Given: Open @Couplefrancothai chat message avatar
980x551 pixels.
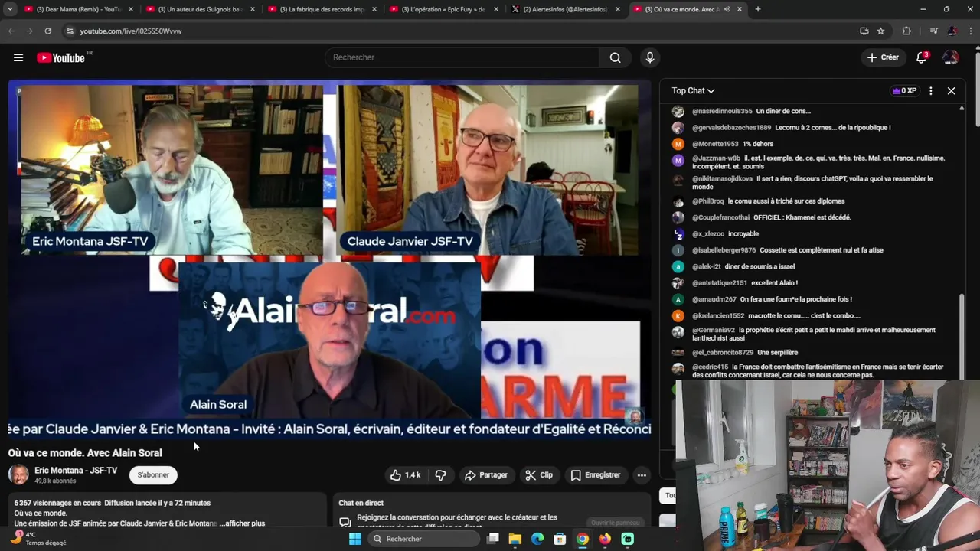Looking at the screenshot, I should 678,217.
